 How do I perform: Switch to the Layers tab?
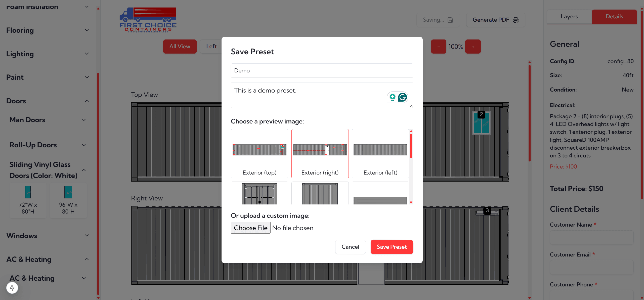569,17
